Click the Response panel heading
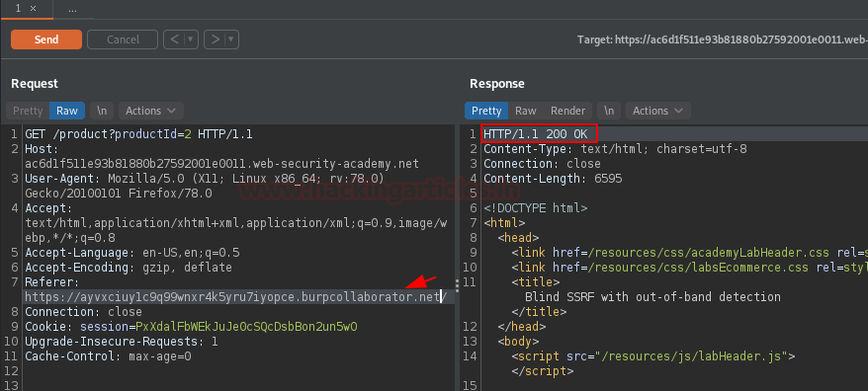Screen dimensions: 868x391 tap(497, 84)
